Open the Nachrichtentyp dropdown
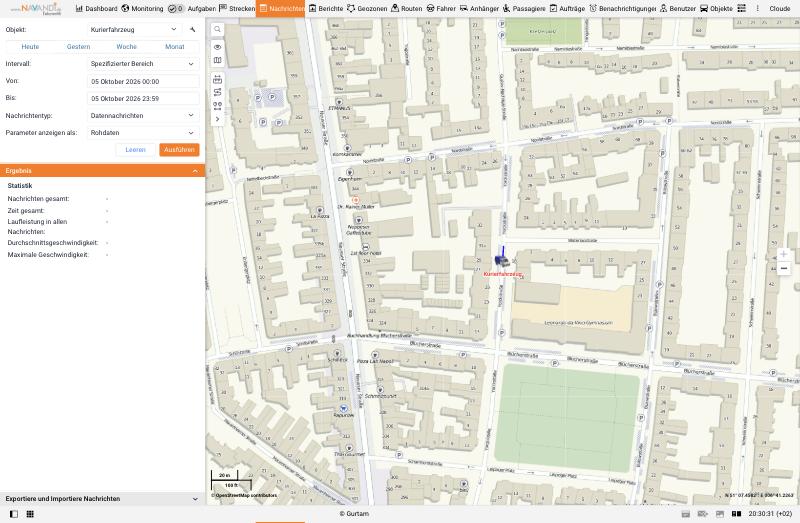This screenshot has width=800, height=523. pos(143,115)
